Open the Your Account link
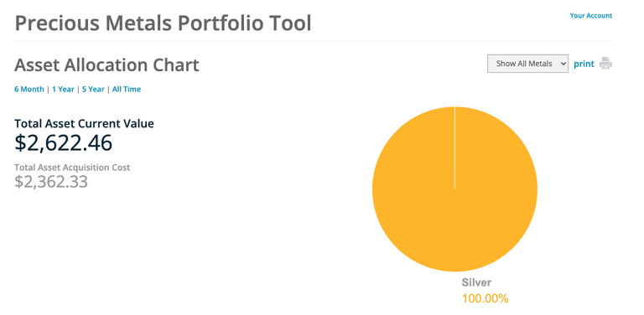This screenshot has width=644, height=315. coord(590,16)
